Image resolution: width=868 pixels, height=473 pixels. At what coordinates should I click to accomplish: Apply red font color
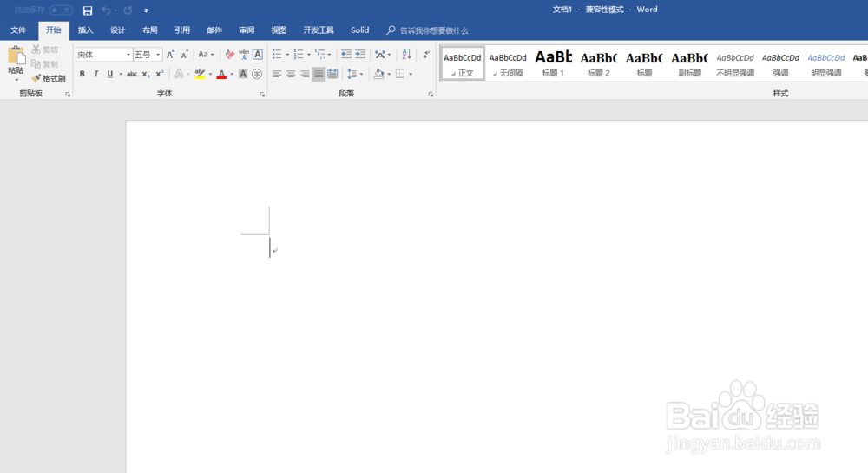221,74
